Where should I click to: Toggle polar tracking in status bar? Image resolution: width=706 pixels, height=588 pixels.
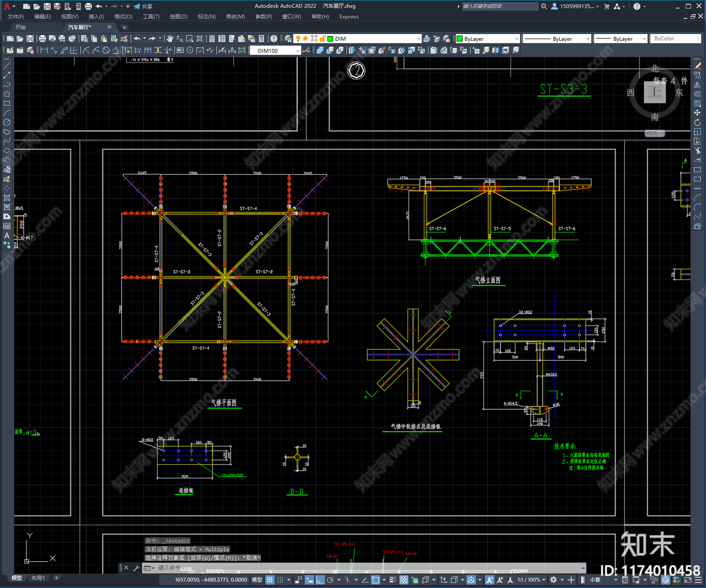point(330,580)
